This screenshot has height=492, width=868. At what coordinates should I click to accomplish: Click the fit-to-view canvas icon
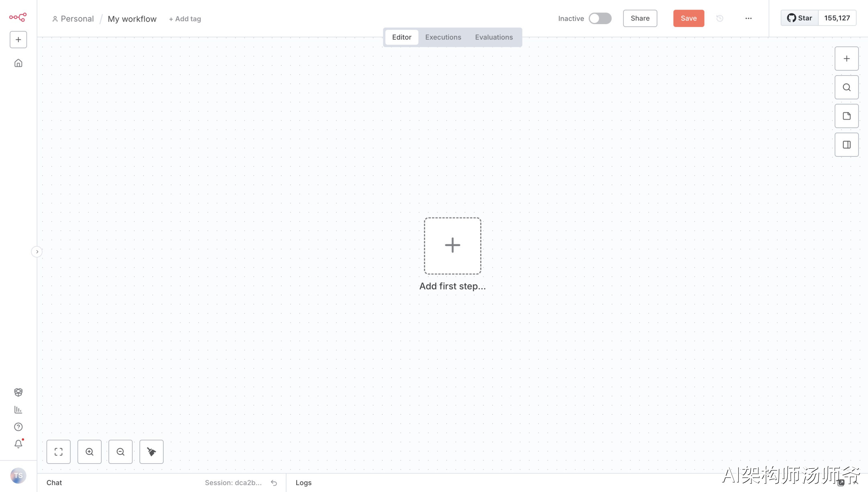[x=59, y=452]
